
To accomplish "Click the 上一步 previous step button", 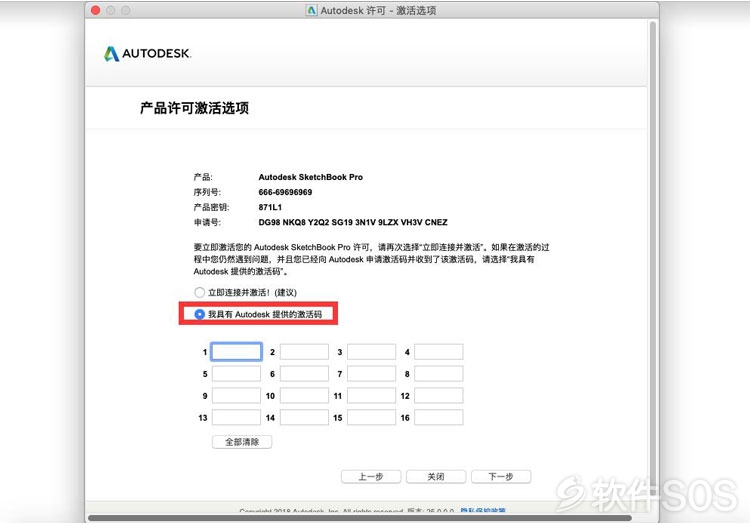I will [x=371, y=477].
